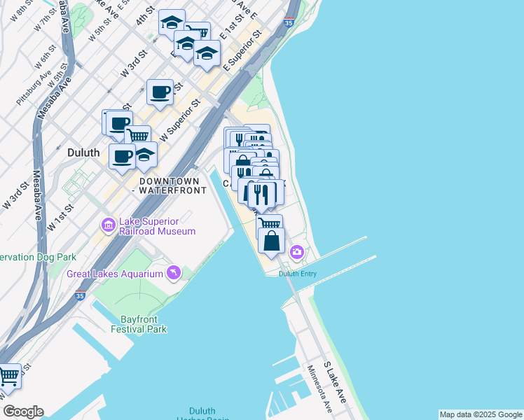Click the Duluth Entry label
524x420 pixels.
[x=298, y=274]
